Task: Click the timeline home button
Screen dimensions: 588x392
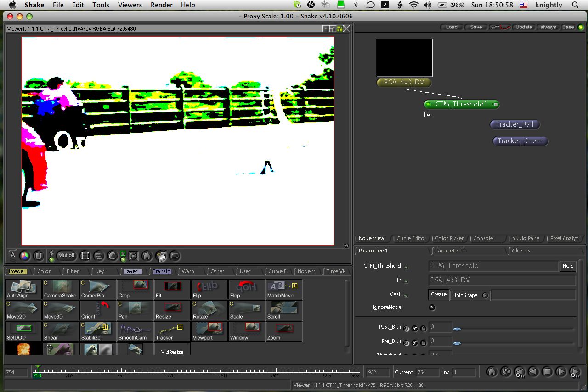Action: (x=492, y=372)
